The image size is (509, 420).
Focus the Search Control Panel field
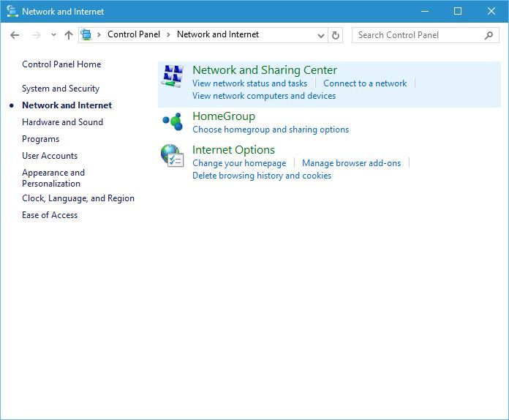(417, 35)
